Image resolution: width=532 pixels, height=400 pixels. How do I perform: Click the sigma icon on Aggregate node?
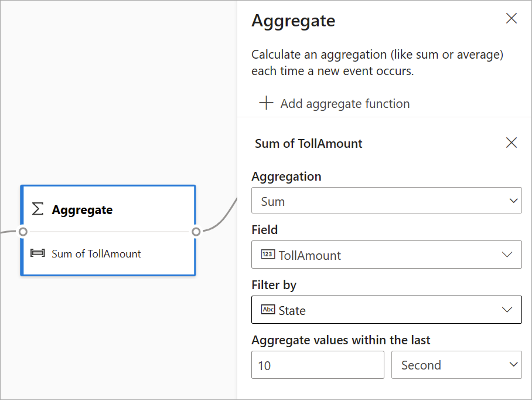click(x=37, y=209)
